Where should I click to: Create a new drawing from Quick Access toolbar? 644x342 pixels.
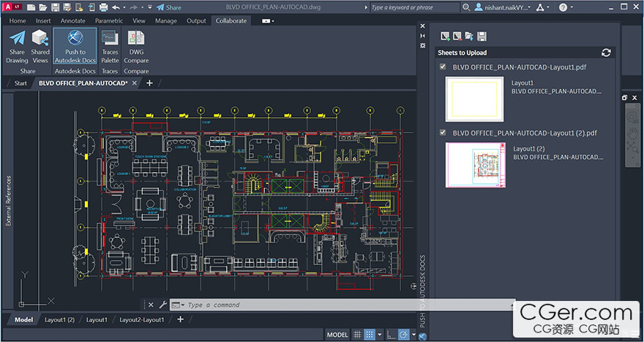31,7
